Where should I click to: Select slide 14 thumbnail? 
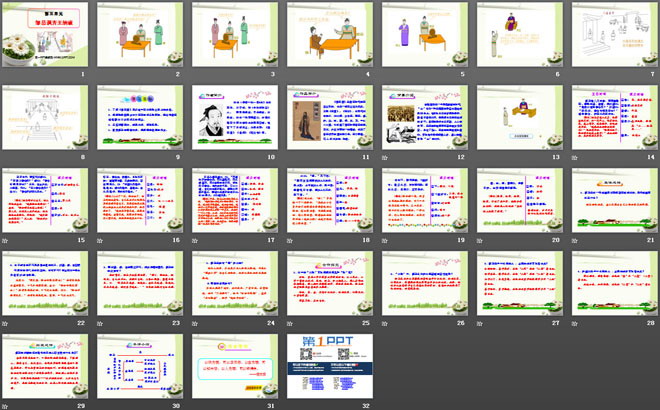615,117
